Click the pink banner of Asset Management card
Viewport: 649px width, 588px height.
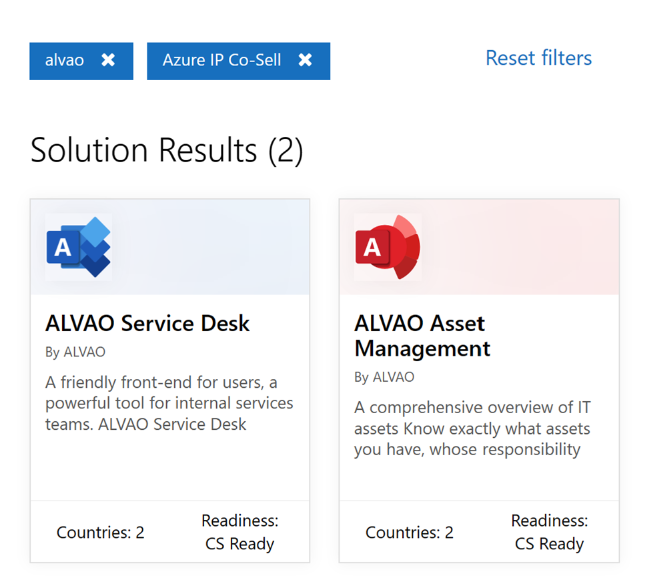click(x=520, y=247)
